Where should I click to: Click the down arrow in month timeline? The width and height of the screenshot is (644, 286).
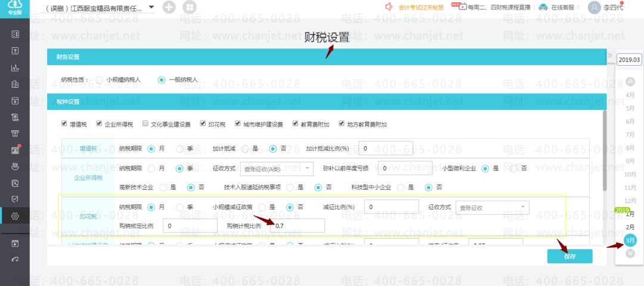[x=630, y=254]
